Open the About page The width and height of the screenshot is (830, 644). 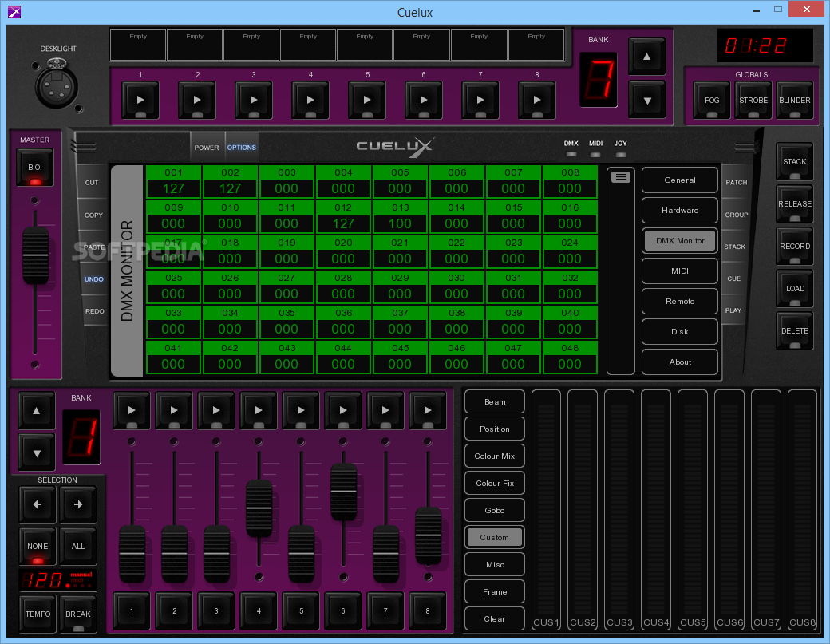click(x=680, y=362)
